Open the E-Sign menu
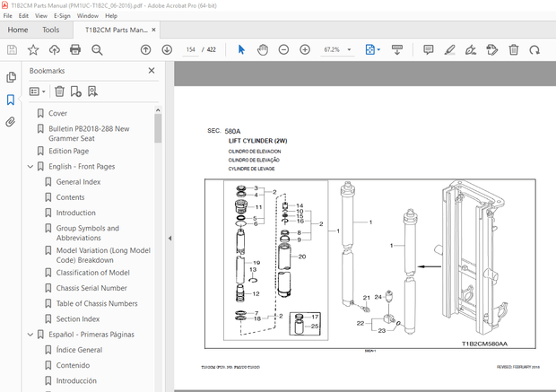 (x=62, y=16)
